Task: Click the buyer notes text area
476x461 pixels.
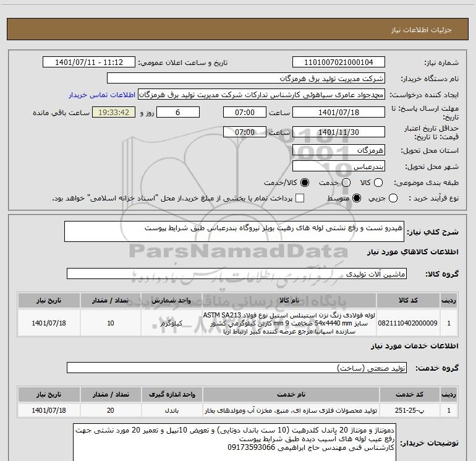Action: [x=235, y=442]
